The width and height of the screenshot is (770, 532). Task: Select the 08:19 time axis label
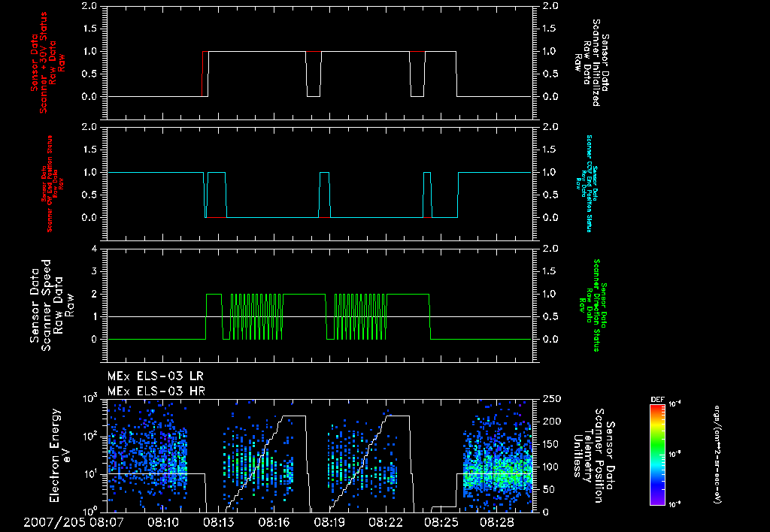coord(329,522)
